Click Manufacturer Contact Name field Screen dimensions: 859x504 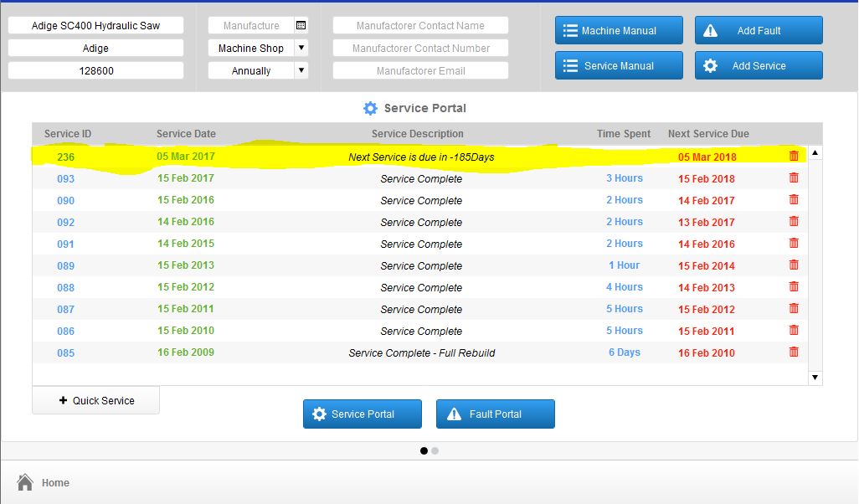420,25
